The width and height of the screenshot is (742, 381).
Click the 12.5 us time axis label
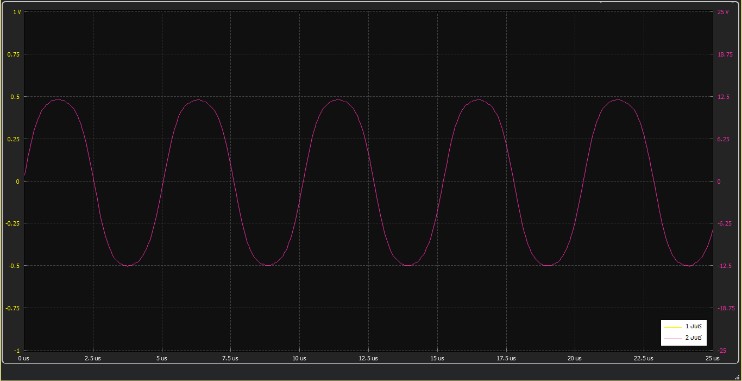368,359
